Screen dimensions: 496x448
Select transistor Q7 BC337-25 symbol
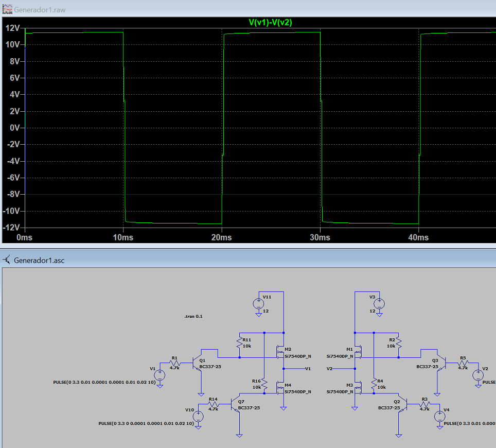pyautogui.click(x=235, y=404)
